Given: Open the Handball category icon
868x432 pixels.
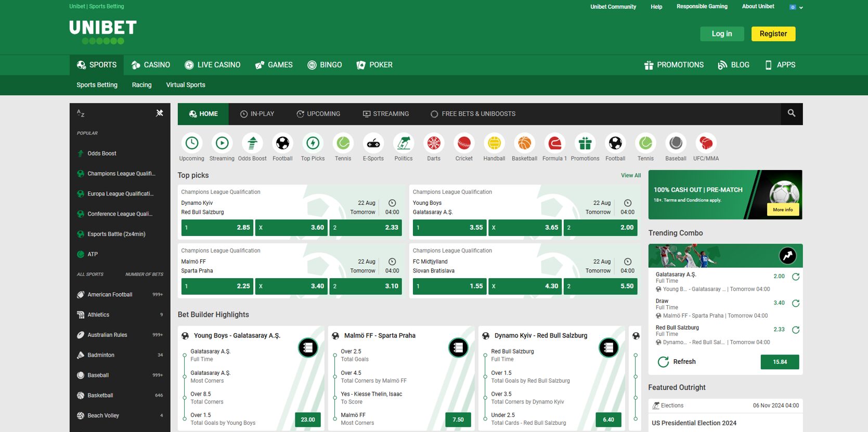Looking at the screenshot, I should pos(494,143).
